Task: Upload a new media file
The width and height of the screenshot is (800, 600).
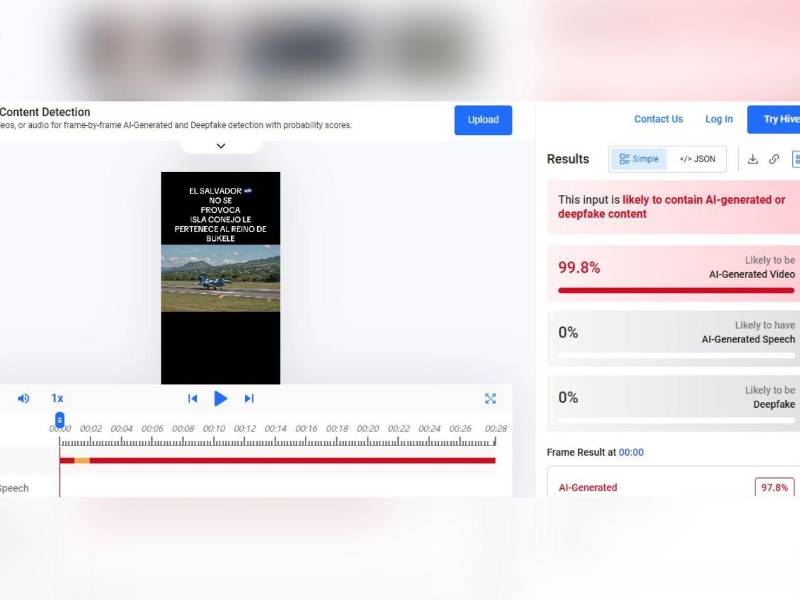Action: point(483,120)
